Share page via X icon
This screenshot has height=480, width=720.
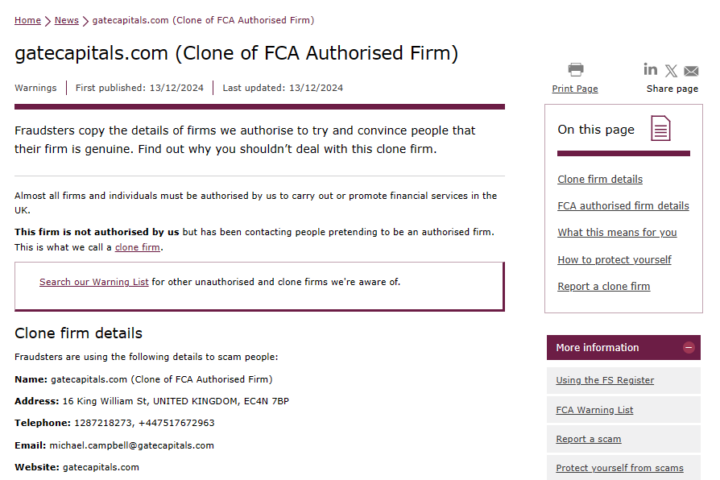point(671,71)
